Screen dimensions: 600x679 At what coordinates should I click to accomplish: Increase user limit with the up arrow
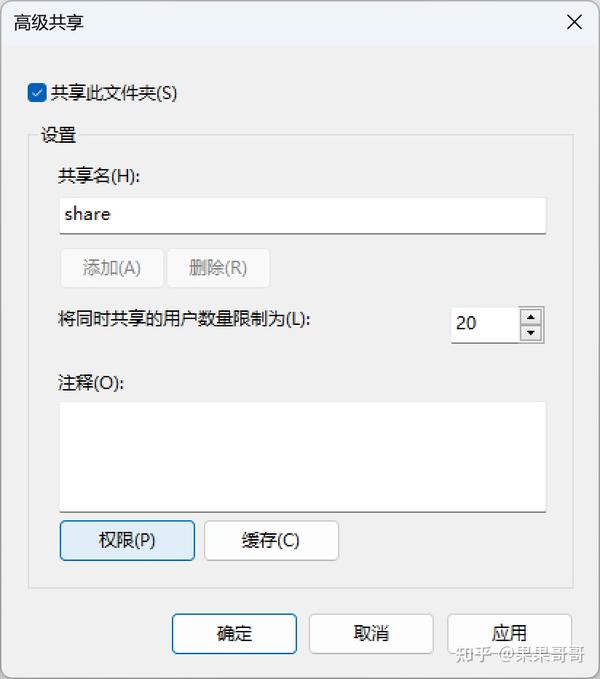pos(531,317)
